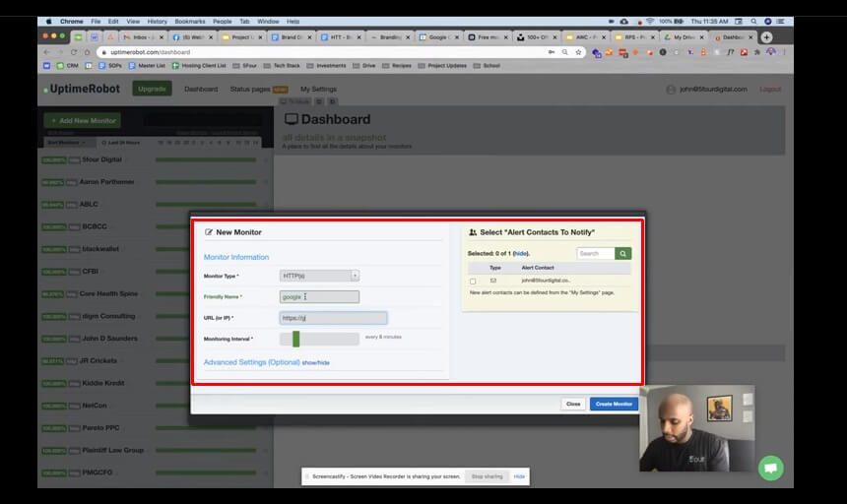847x504 pixels.
Task: Open the Investments bookmark folder
Action: tap(326, 66)
